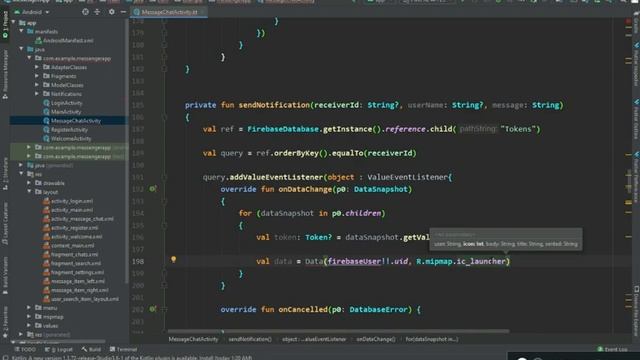Viewport: 640px width, 360px height.
Task: Expand the Notifications package
Action: coord(37,94)
